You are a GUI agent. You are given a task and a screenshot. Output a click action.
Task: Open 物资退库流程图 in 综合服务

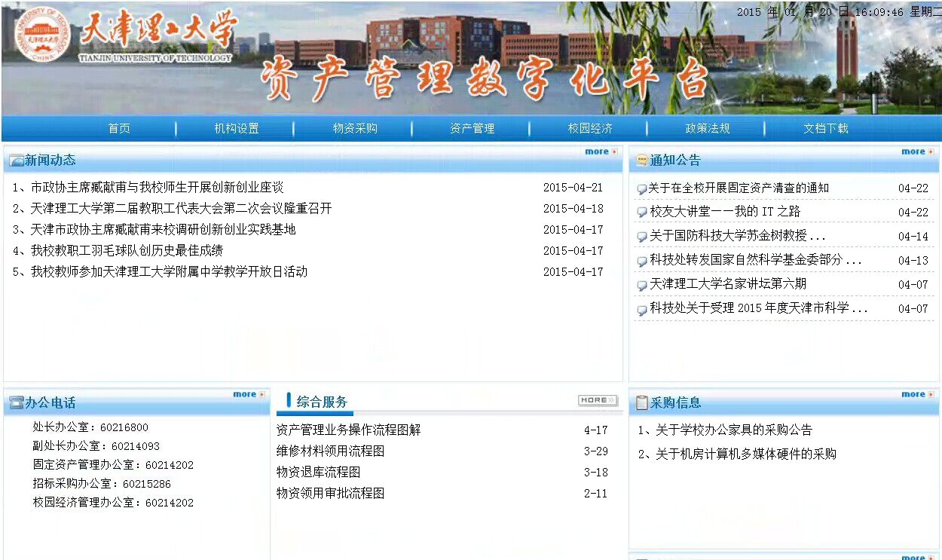(x=319, y=473)
